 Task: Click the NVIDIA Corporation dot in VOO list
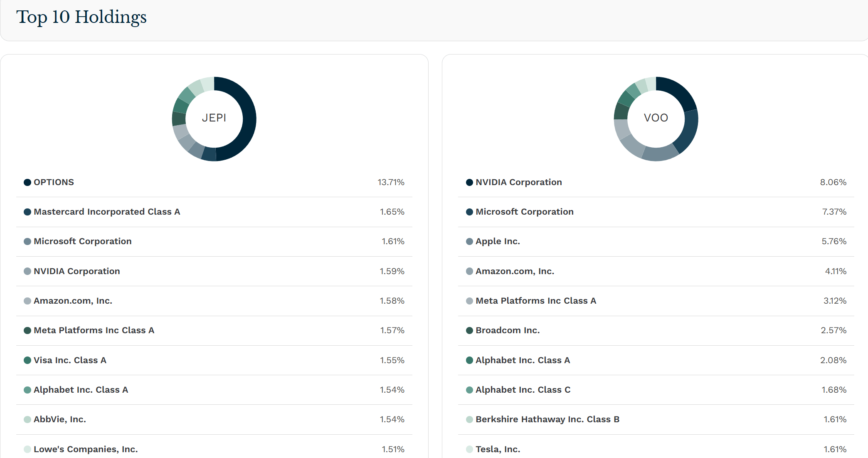click(469, 182)
